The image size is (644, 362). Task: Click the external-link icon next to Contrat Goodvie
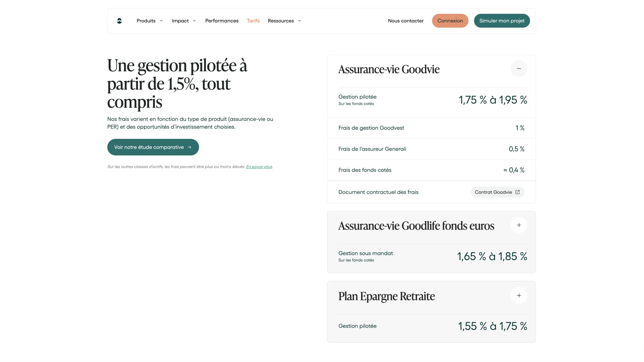pos(517,192)
